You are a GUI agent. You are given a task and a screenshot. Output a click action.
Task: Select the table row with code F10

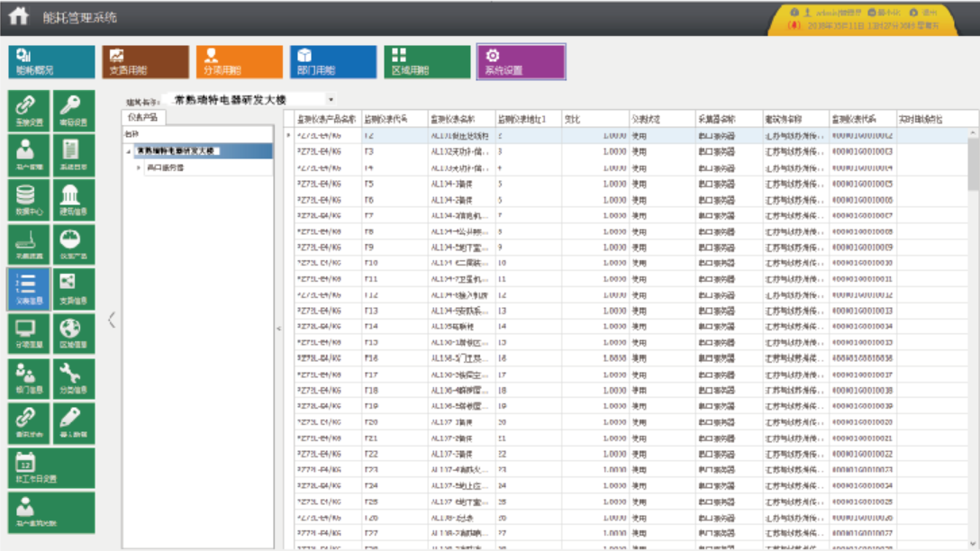tap(540, 263)
